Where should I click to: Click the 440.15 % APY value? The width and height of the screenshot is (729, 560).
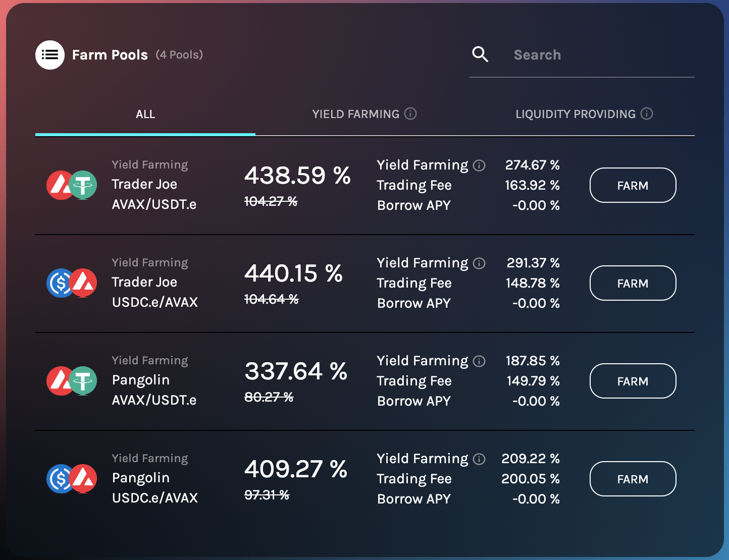pyautogui.click(x=293, y=273)
